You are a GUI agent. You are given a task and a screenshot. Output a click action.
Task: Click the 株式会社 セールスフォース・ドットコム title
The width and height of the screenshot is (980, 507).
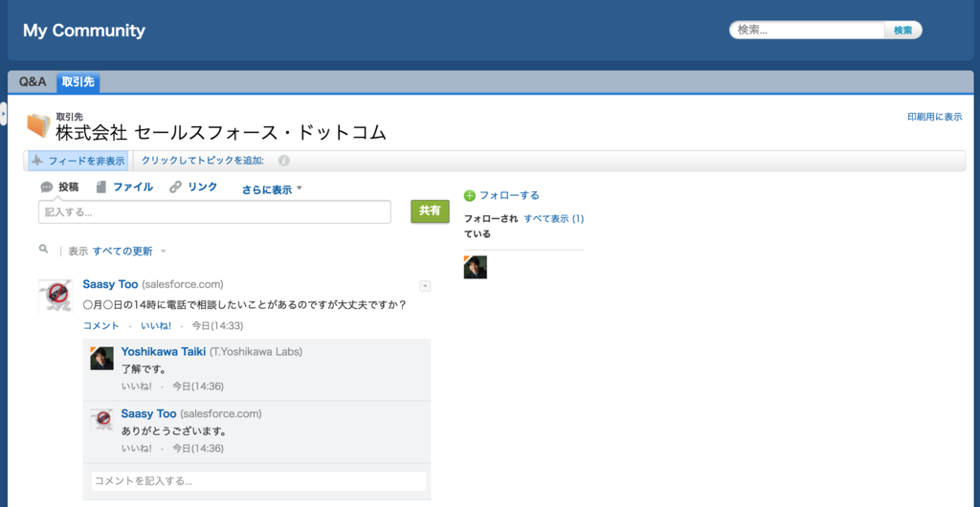[x=221, y=132]
